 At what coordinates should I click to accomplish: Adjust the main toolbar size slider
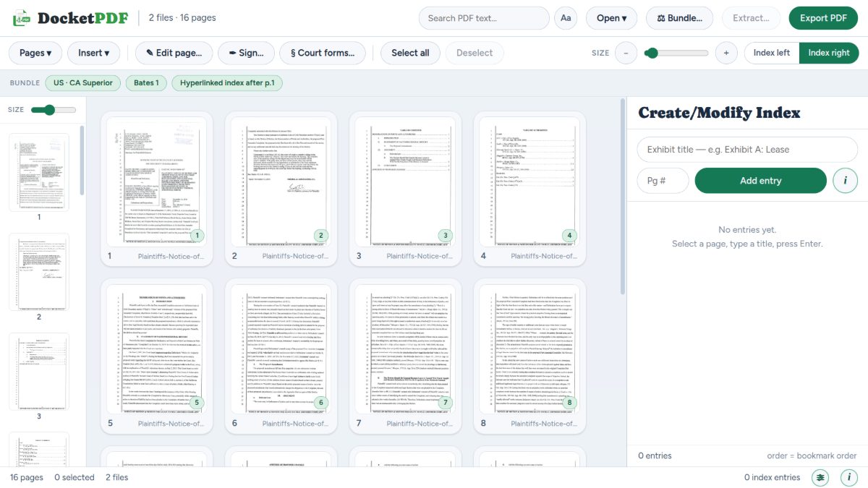[676, 53]
